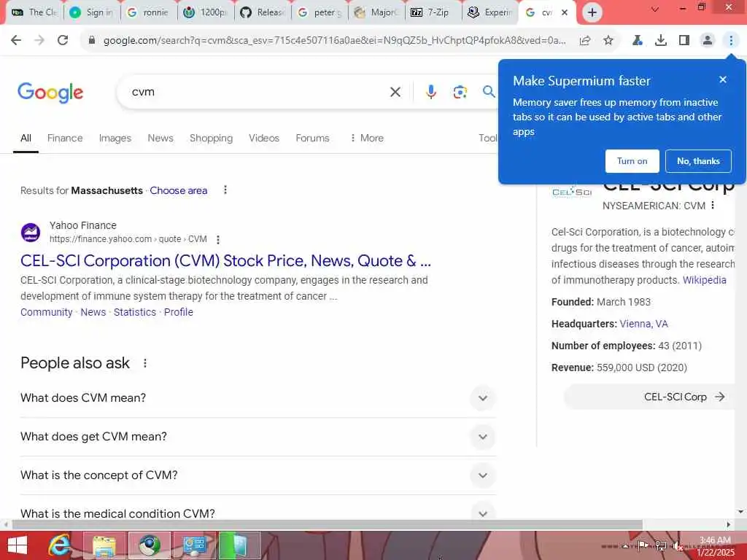Open the Profile sitelink

tap(179, 312)
